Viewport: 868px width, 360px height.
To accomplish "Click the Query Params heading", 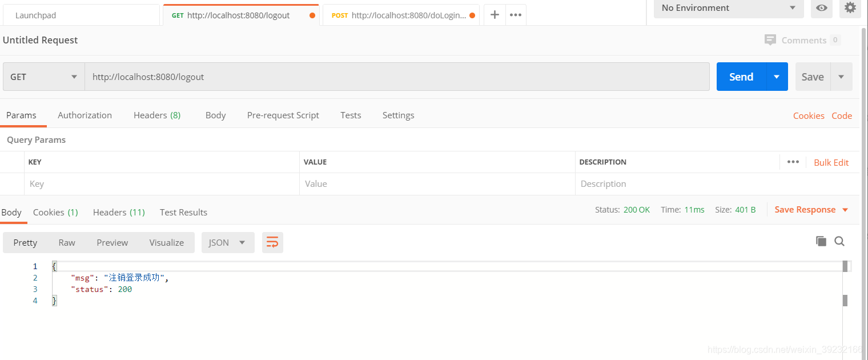I will (36, 139).
